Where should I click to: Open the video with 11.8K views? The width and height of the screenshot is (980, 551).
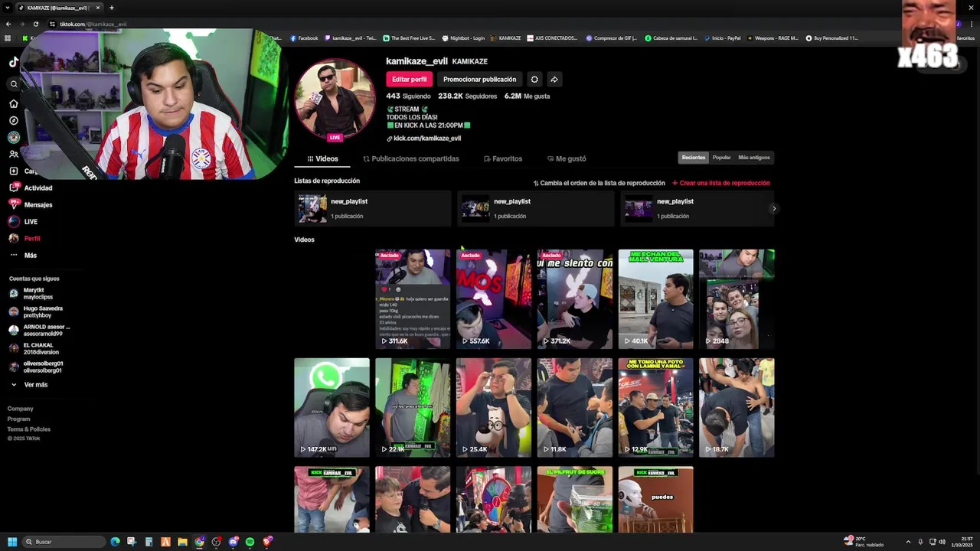click(x=575, y=408)
